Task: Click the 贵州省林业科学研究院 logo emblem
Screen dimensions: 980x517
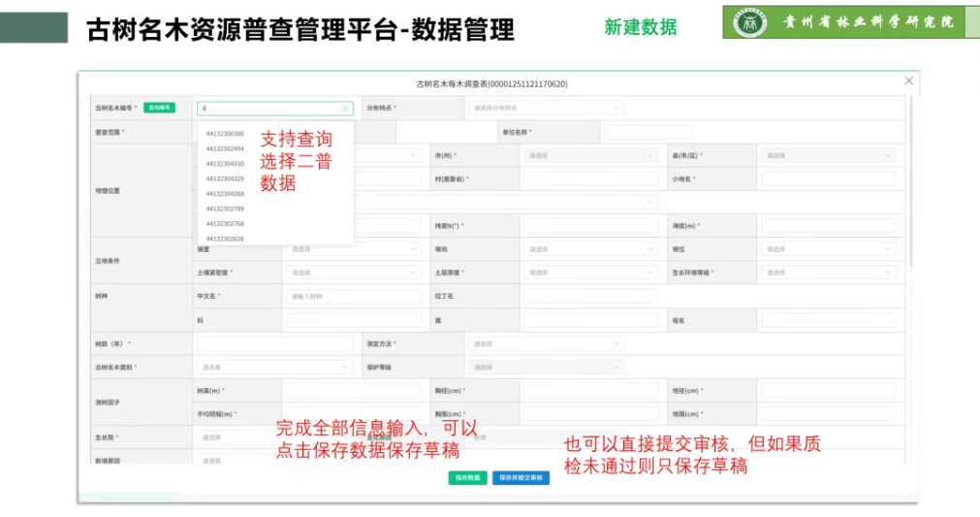Action: click(749, 22)
